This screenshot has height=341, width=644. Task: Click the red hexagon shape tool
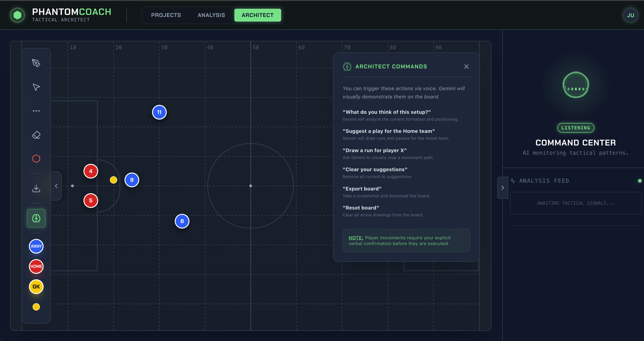[36, 159]
